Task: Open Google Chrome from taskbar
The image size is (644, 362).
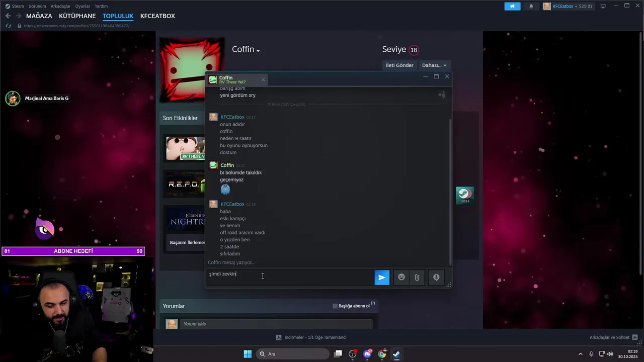Action: [382, 354]
